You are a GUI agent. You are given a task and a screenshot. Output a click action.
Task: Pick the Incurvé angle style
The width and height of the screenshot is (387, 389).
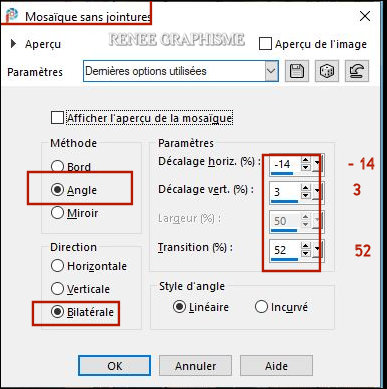pos(261,307)
